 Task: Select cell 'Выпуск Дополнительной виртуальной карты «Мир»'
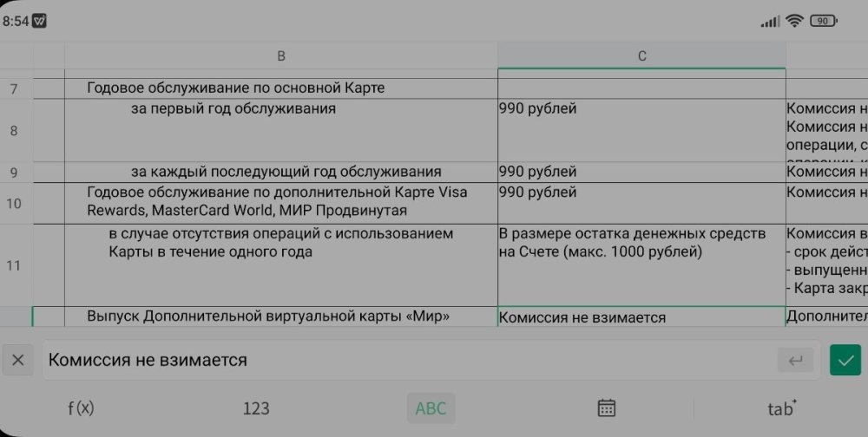[281, 316]
